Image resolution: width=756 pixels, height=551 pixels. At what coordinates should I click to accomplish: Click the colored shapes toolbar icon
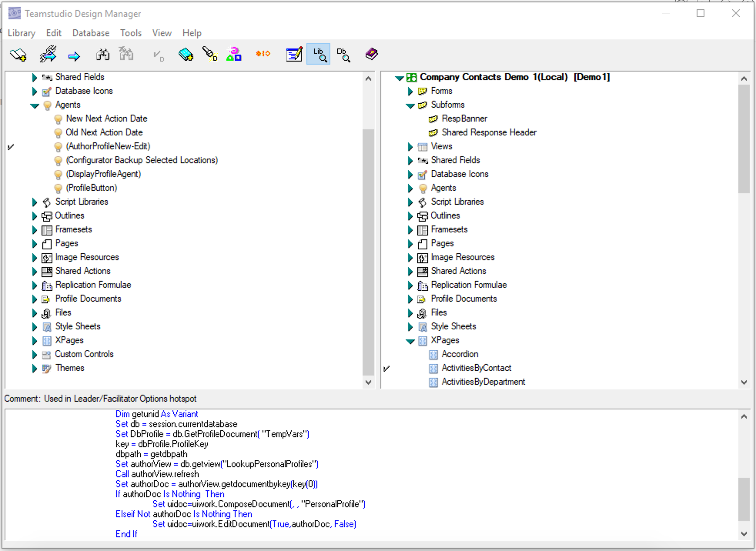tap(234, 54)
